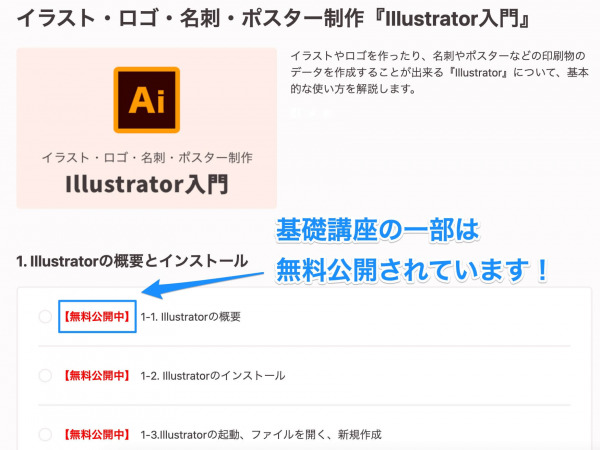This screenshot has height=450, width=600.
Task: Toggle completion circle for 1-3 lesson row
Action: (45, 434)
